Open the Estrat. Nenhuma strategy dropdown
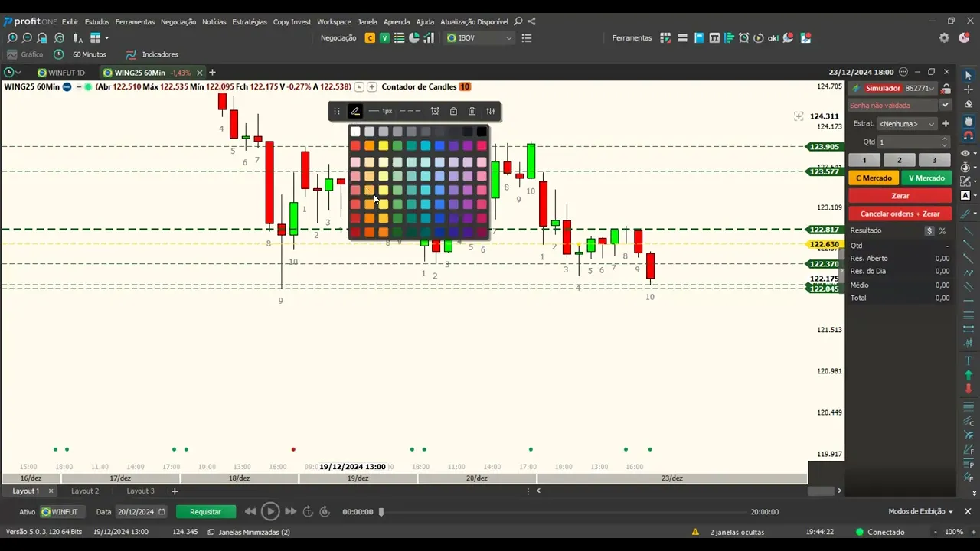 pyautogui.click(x=906, y=124)
